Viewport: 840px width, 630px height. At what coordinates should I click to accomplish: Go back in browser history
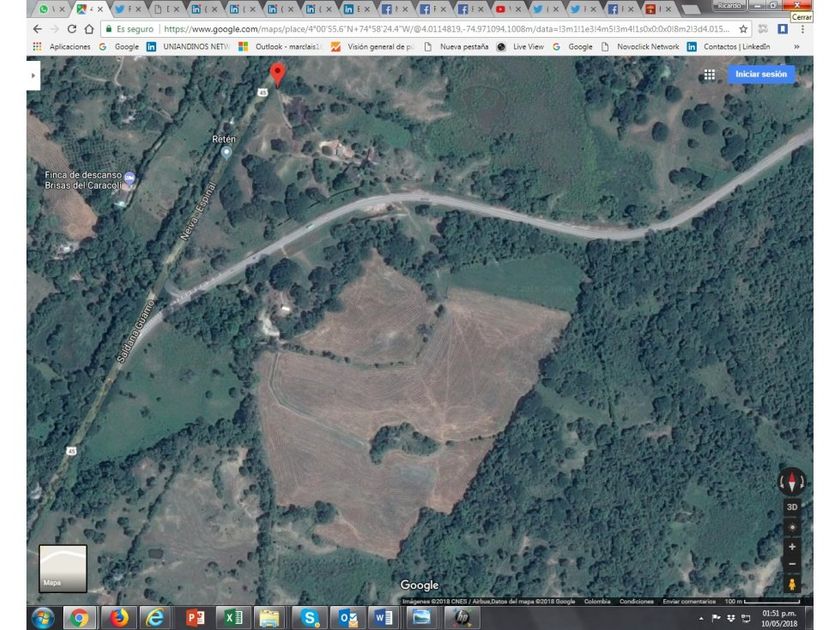click(37, 29)
